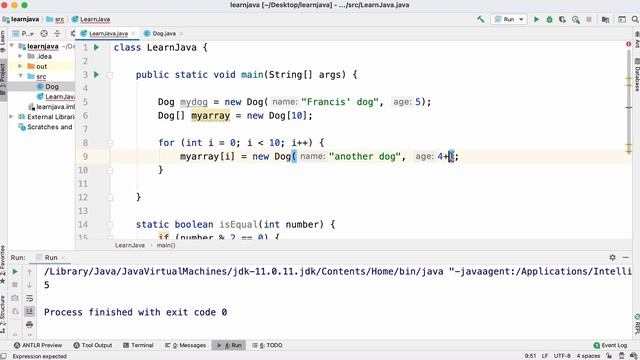Click src breadcrumb in navigation bar
Image resolution: width=640 pixels, height=360 pixels.
pos(56,19)
